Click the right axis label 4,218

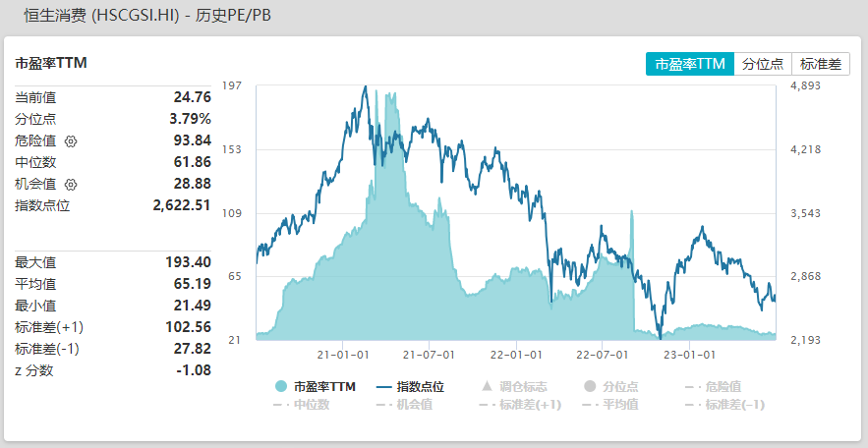click(806, 149)
